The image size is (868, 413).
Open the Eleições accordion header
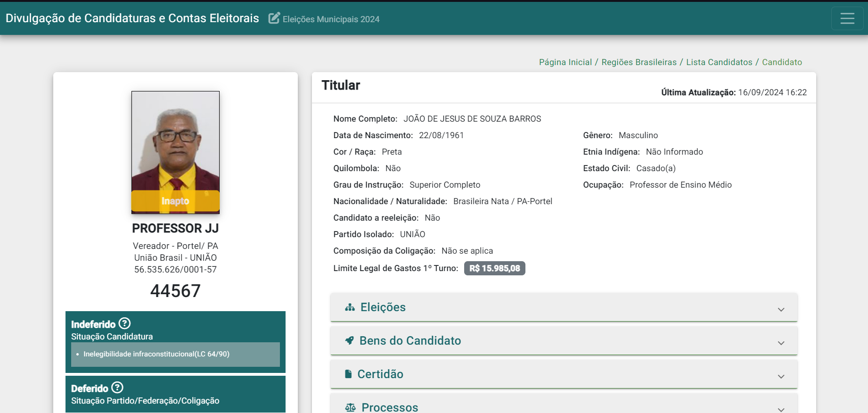tap(564, 307)
